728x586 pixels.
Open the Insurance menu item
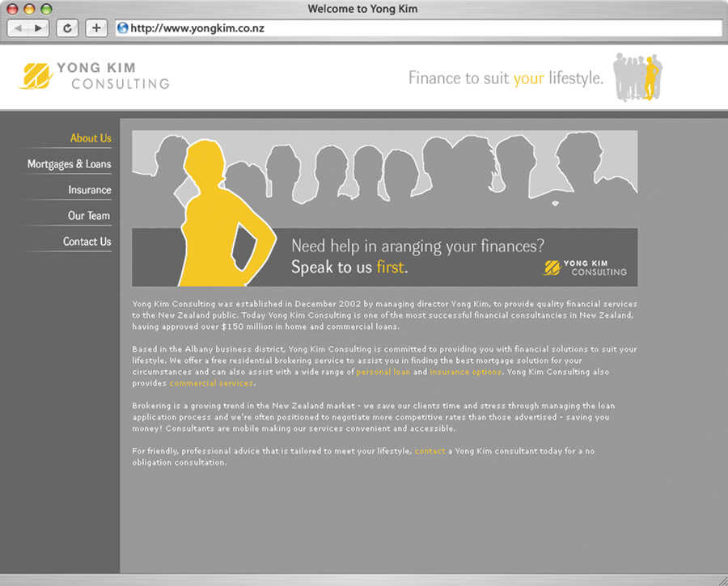coord(90,190)
